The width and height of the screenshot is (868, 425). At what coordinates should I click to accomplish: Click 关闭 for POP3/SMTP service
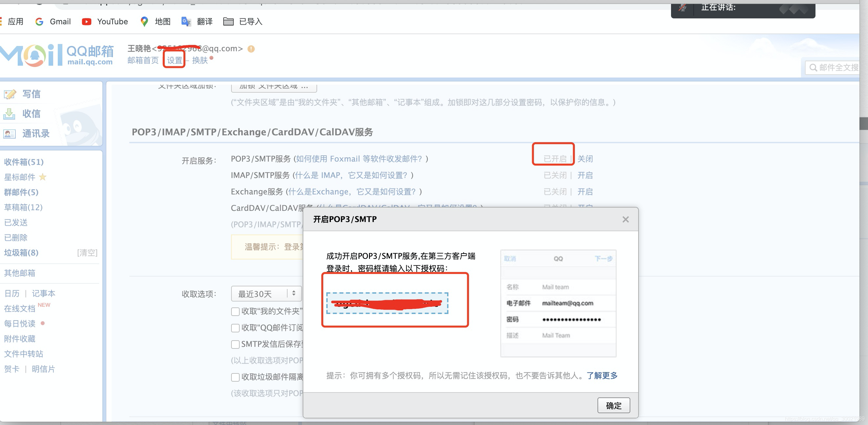(x=585, y=159)
